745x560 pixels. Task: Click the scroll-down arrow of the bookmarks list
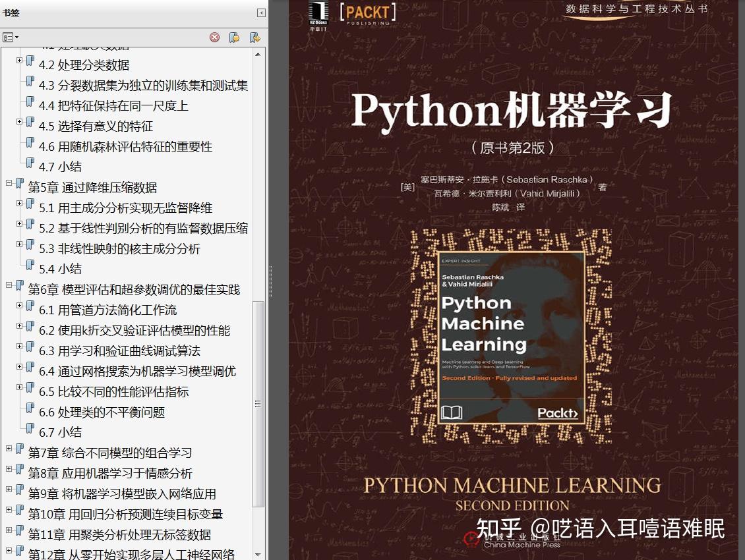coord(258,554)
